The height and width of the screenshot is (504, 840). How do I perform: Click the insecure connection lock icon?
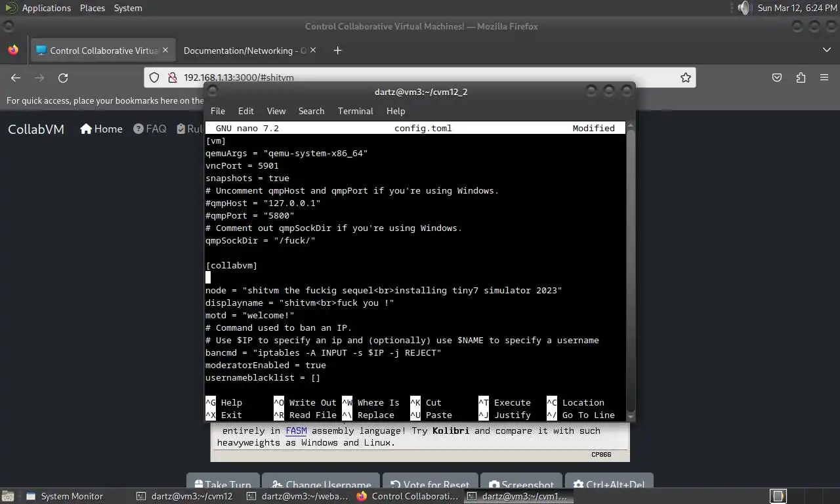pyautogui.click(x=172, y=77)
